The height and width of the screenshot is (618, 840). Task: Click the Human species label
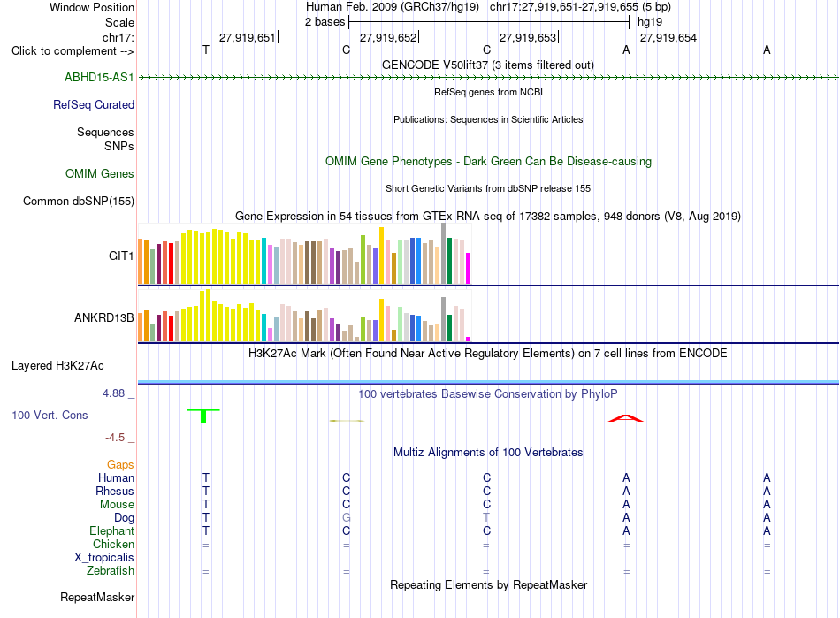[116, 477]
